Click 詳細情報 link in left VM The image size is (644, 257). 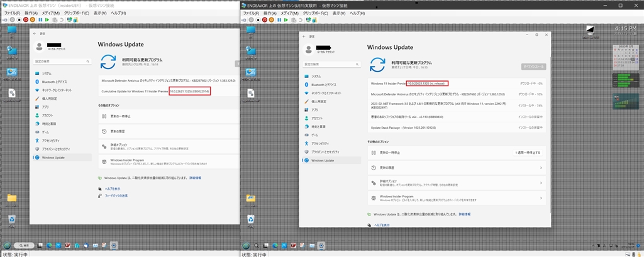tap(195, 178)
